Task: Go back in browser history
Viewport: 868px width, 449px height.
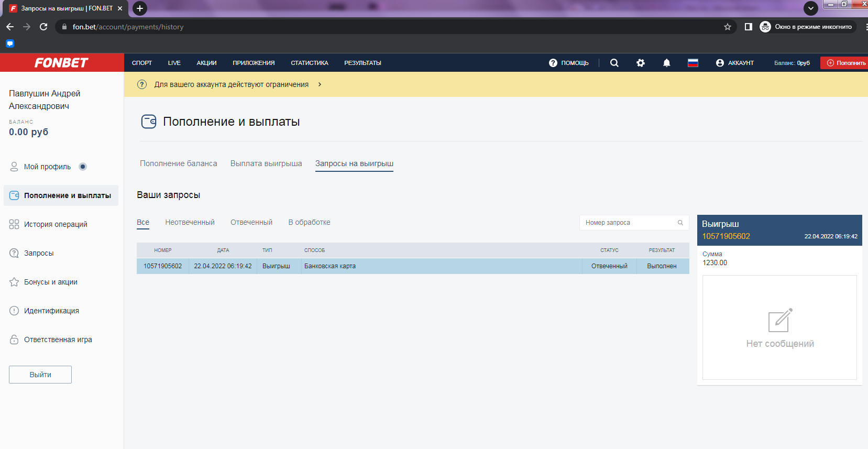Action: click(10, 27)
